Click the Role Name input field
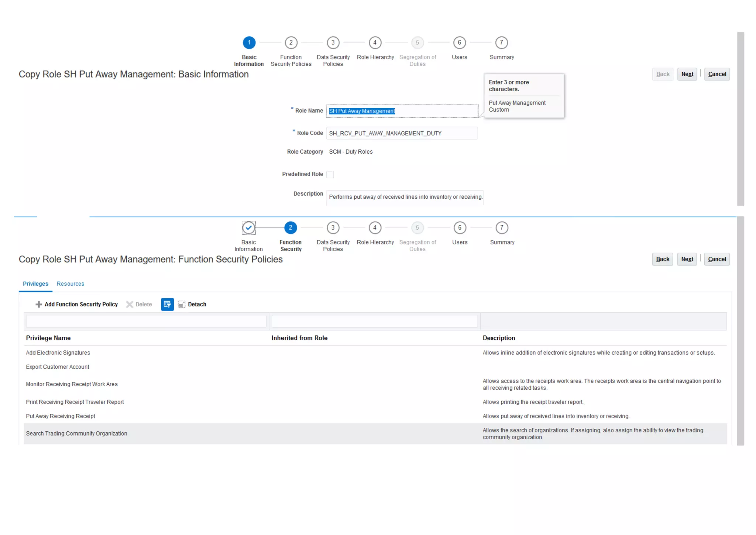The width and height of the screenshot is (756, 535). (x=402, y=111)
